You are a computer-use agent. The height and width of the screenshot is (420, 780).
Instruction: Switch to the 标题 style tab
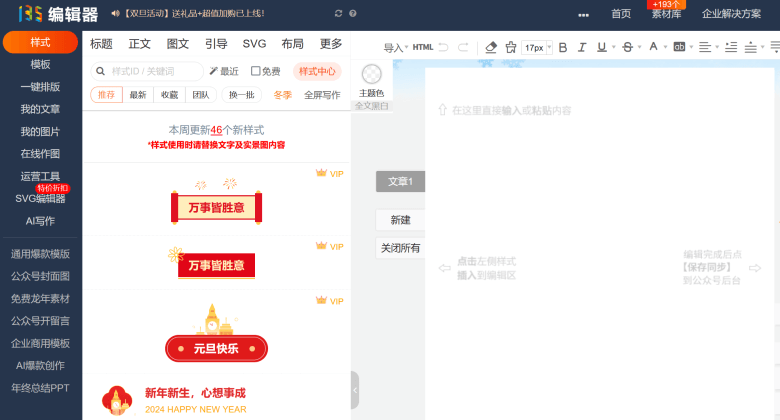click(x=101, y=44)
